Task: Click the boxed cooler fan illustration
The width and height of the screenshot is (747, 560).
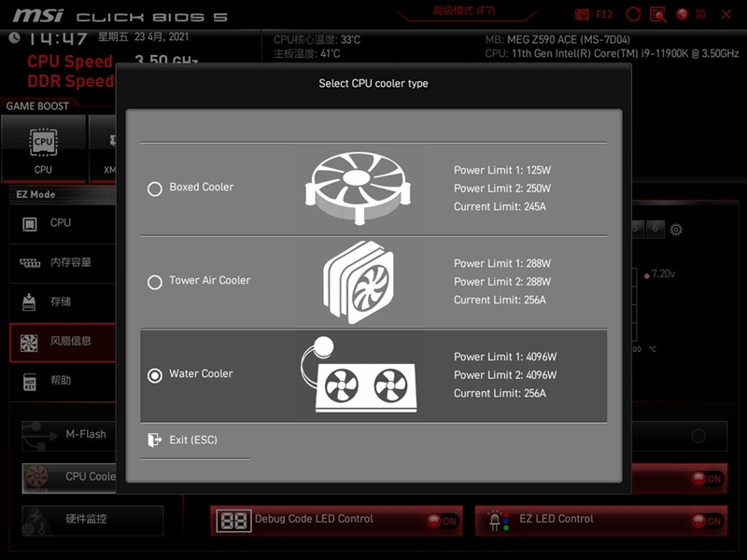Action: pos(358,189)
